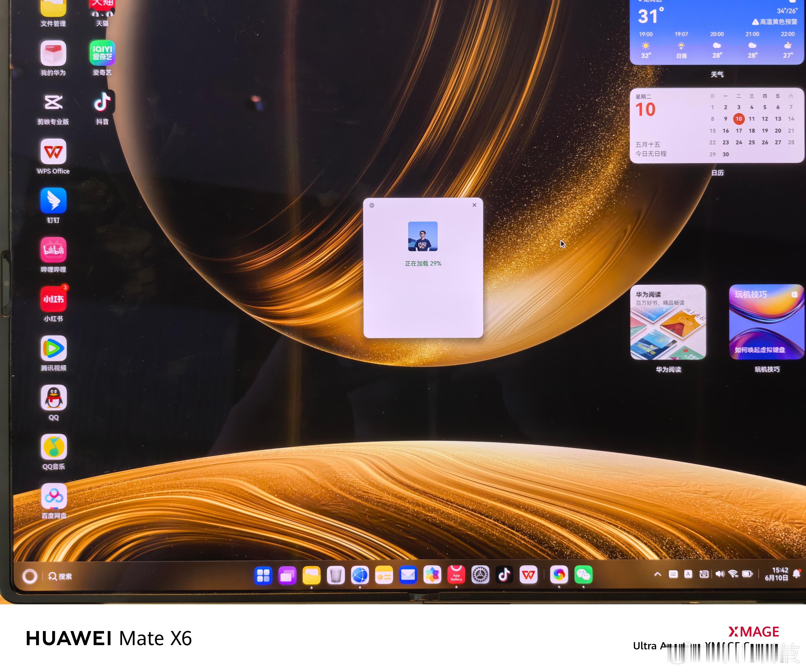Select date 11 in the calendar widget
Image resolution: width=806 pixels, height=672 pixels.
[751, 119]
